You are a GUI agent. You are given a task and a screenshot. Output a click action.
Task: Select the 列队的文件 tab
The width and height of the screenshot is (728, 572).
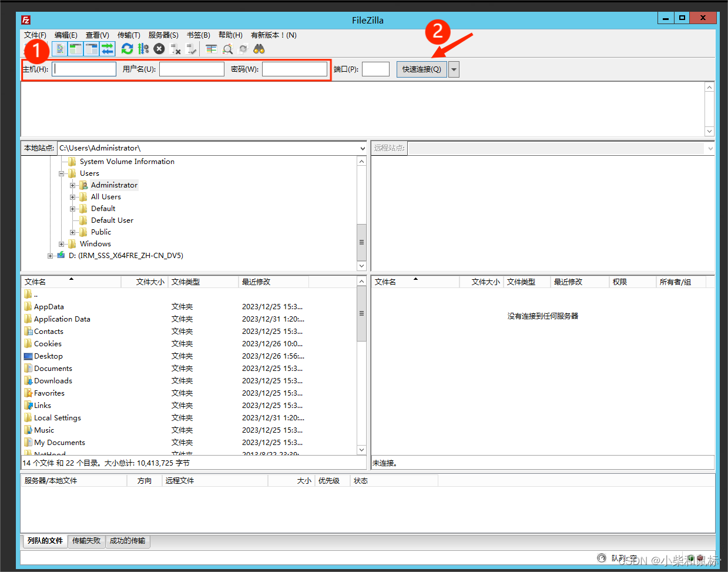click(45, 541)
